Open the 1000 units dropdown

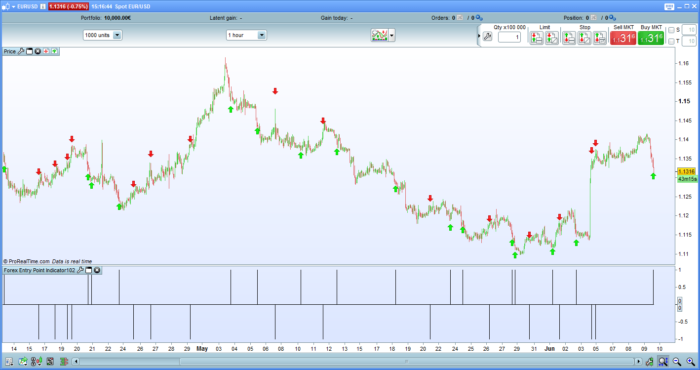pyautogui.click(x=103, y=35)
